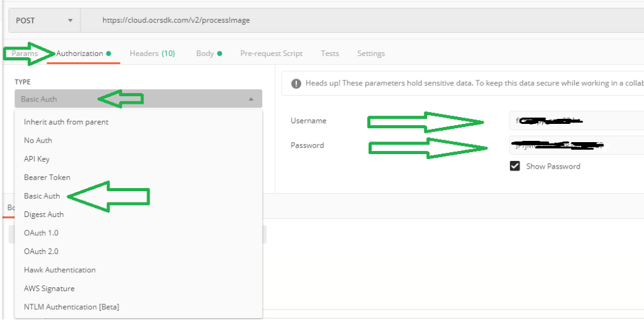Uncheck the Show Password checkbox

tap(514, 166)
